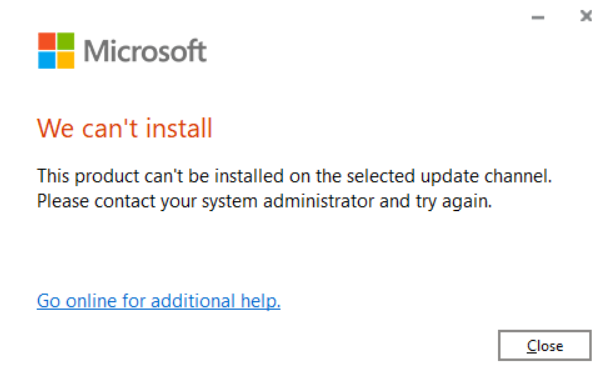Minimize the installer dialog window

pyautogui.click(x=538, y=17)
